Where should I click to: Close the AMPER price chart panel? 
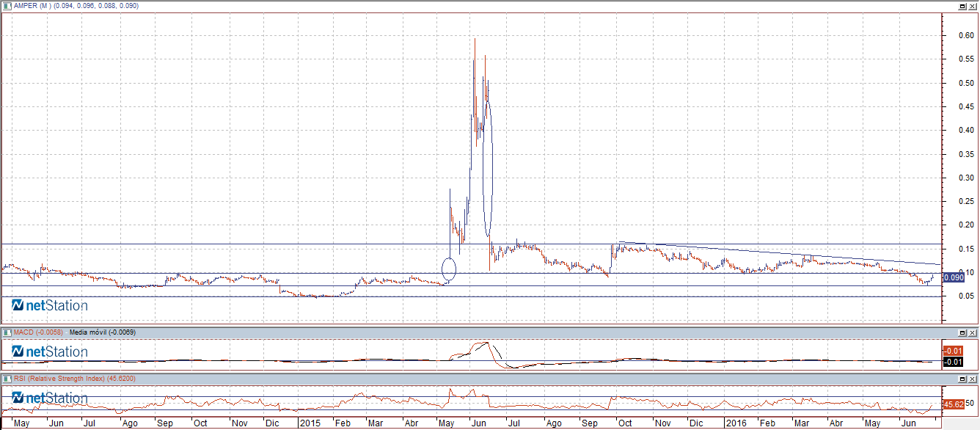tap(972, 6)
